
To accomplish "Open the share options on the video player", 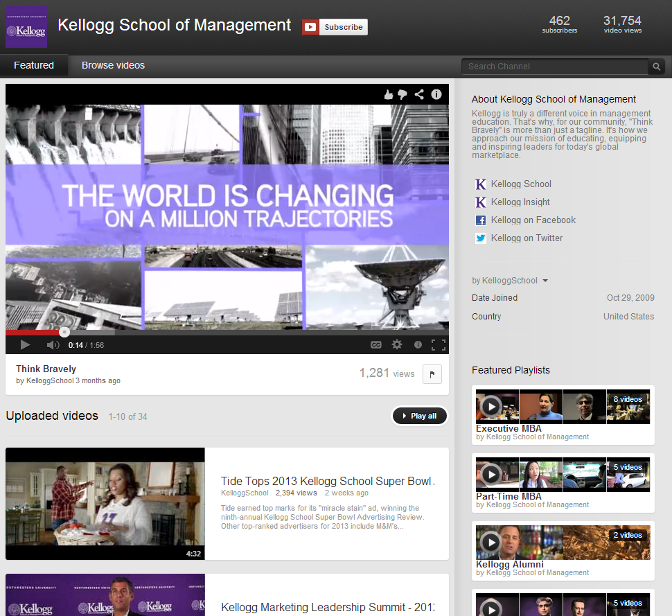I will [419, 94].
